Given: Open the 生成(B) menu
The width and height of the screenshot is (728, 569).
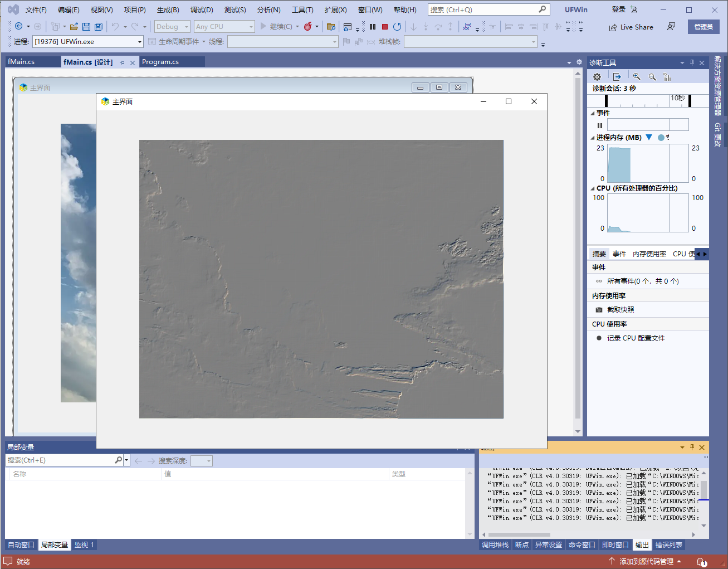Looking at the screenshot, I should 168,10.
